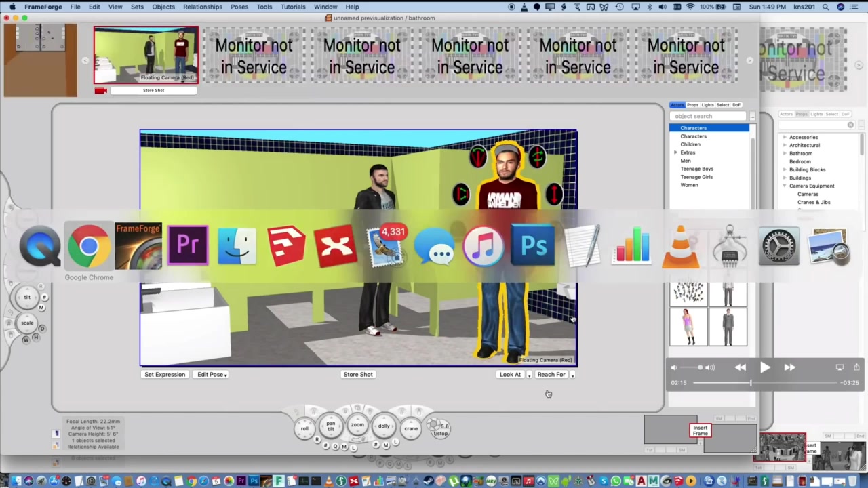Click the Look At button
This screenshot has width=868, height=488.
[x=510, y=374]
